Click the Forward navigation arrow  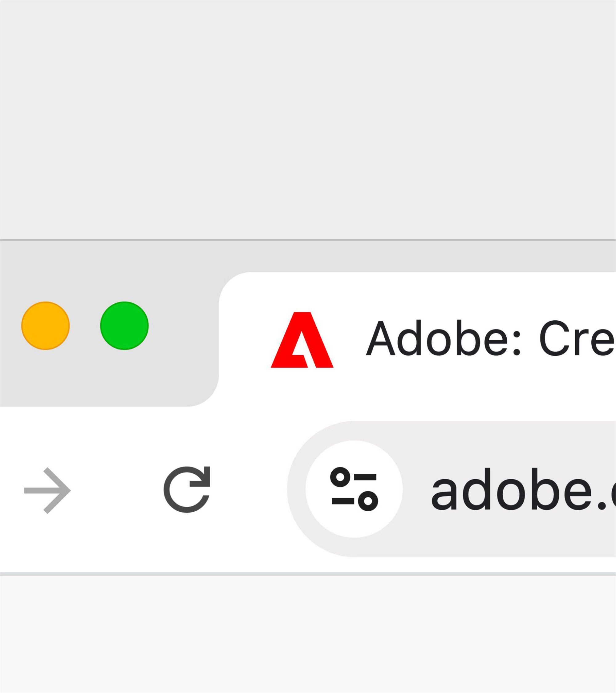[48, 490]
